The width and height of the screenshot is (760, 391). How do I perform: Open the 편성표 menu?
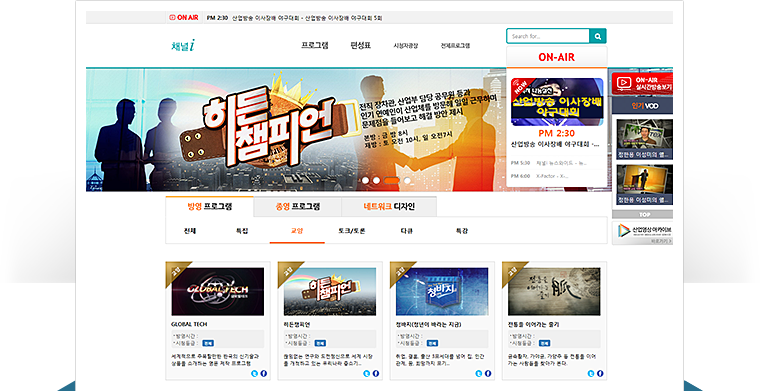pos(360,46)
